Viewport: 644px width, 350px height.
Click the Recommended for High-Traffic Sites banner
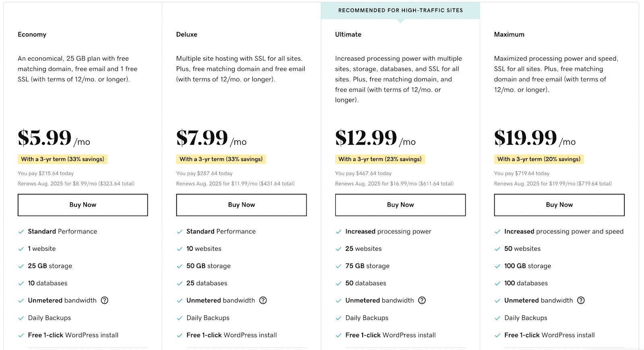400,10
